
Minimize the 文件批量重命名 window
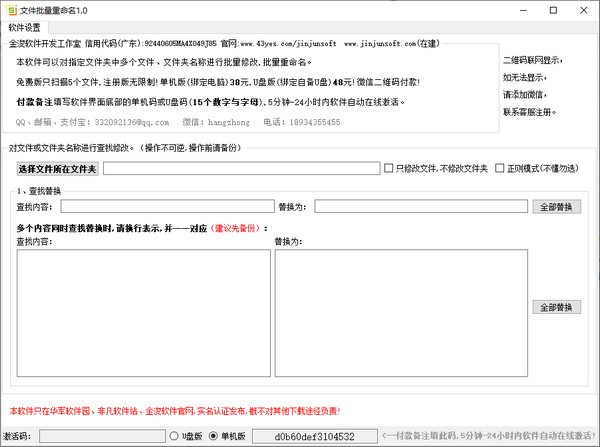523,10
